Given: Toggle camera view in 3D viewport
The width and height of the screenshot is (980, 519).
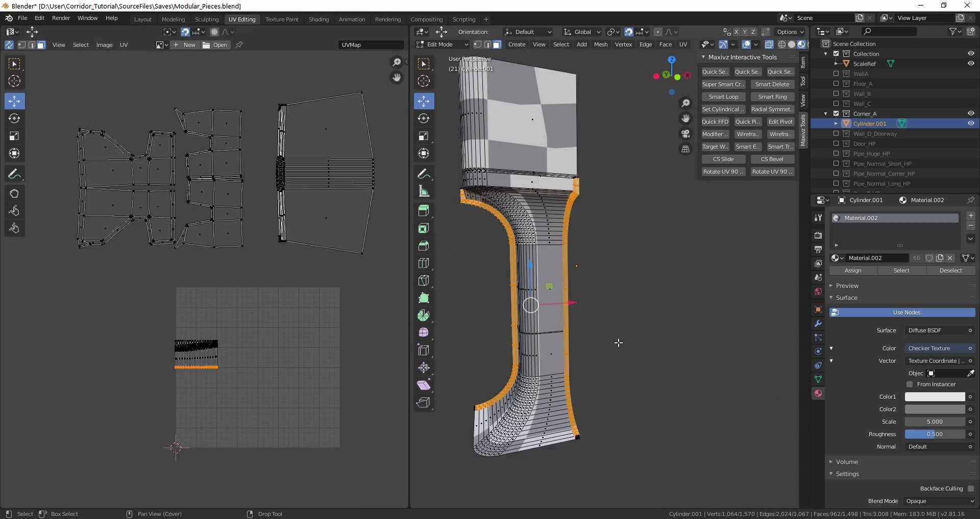Looking at the screenshot, I should pos(685,134).
